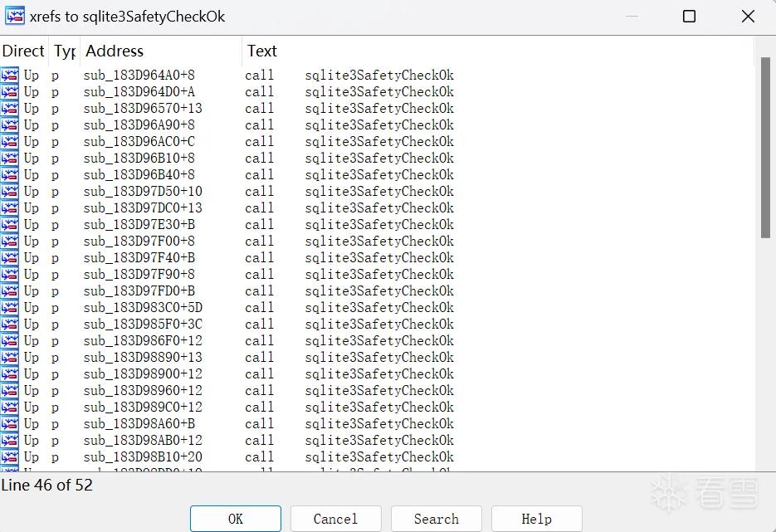The height and width of the screenshot is (532, 776).
Task: Select address sub_183D989C0+12
Action: [143, 408]
